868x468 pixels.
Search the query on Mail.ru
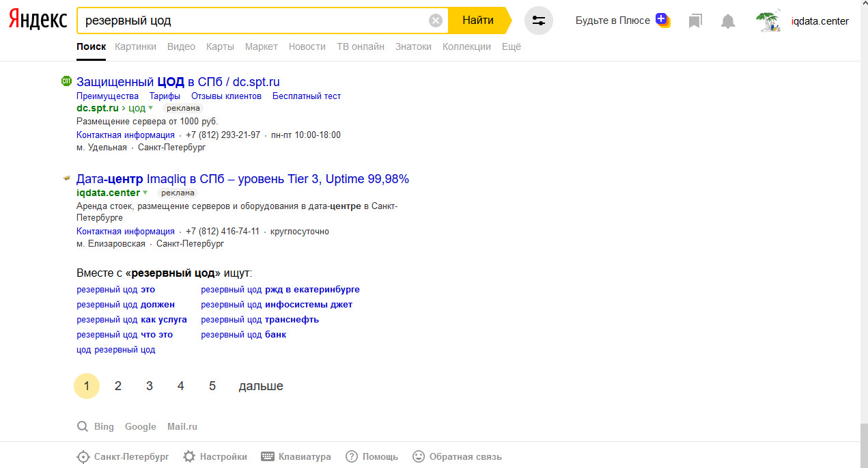(x=182, y=426)
